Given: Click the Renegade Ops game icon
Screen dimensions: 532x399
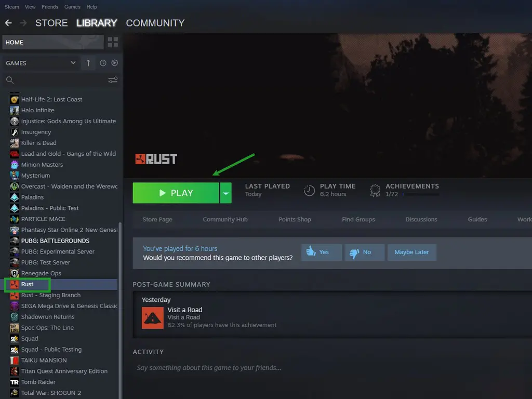Looking at the screenshot, I should pos(14,273).
